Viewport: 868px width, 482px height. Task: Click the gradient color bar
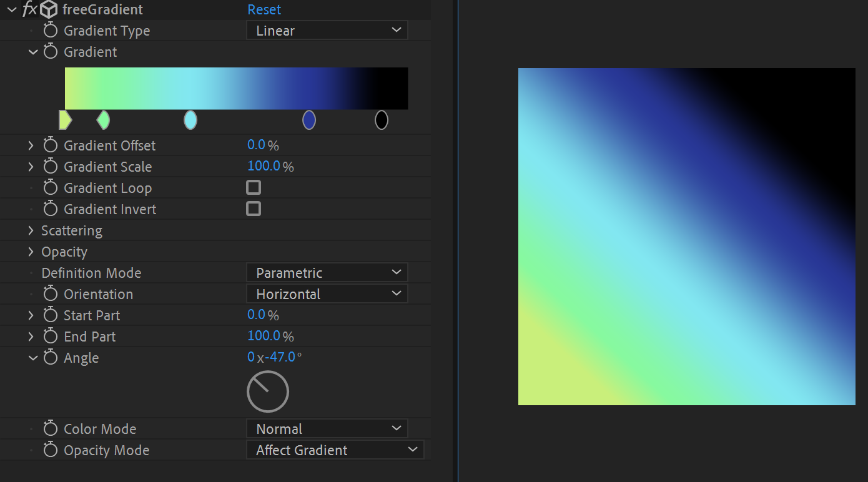[236, 89]
